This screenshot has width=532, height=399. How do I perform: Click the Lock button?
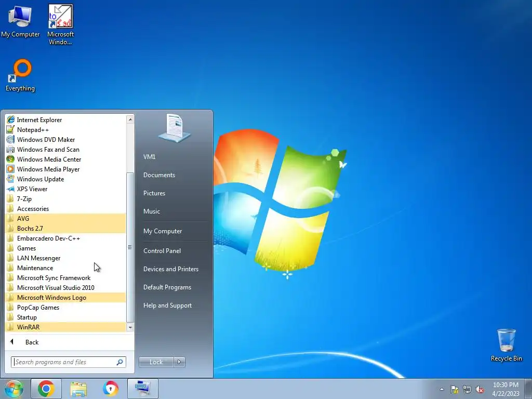(x=156, y=362)
